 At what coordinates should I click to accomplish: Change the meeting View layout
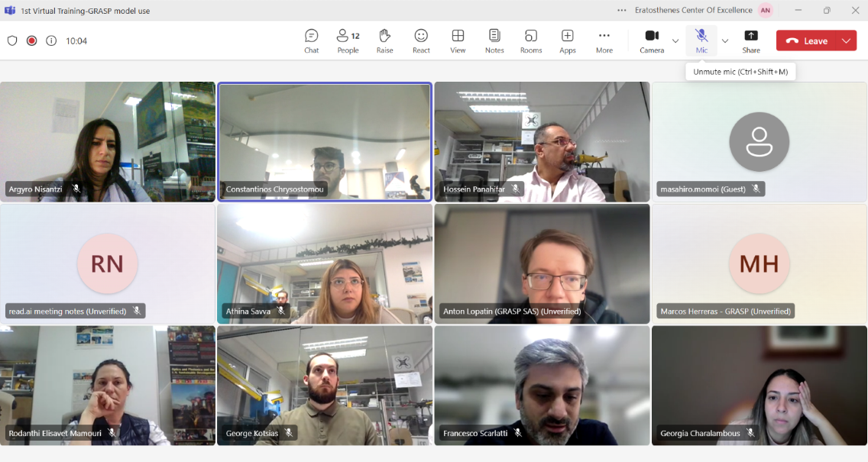click(x=458, y=40)
